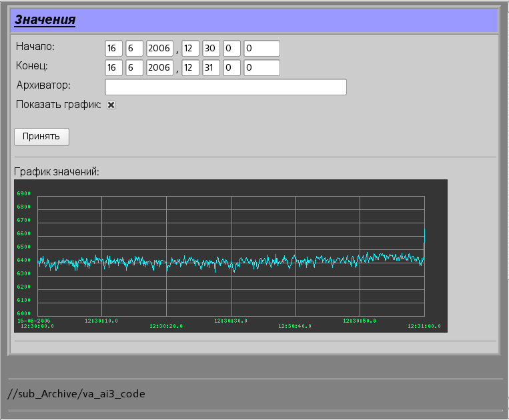Focus the Конец year field

(x=159, y=68)
